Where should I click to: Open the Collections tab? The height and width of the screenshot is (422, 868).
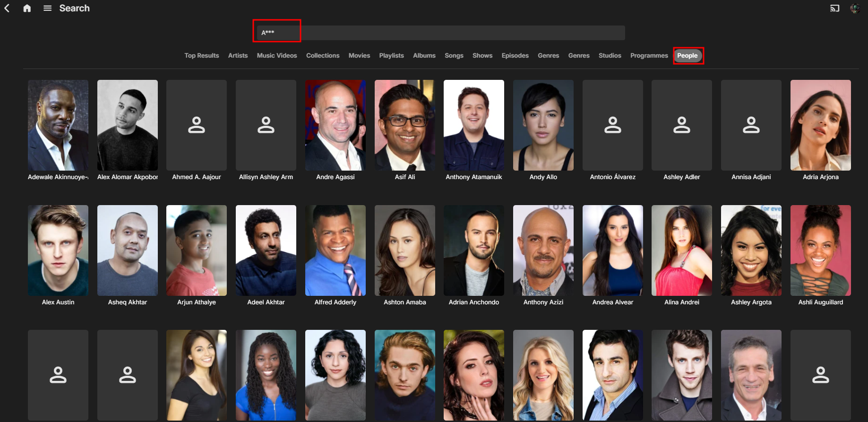[x=323, y=56]
